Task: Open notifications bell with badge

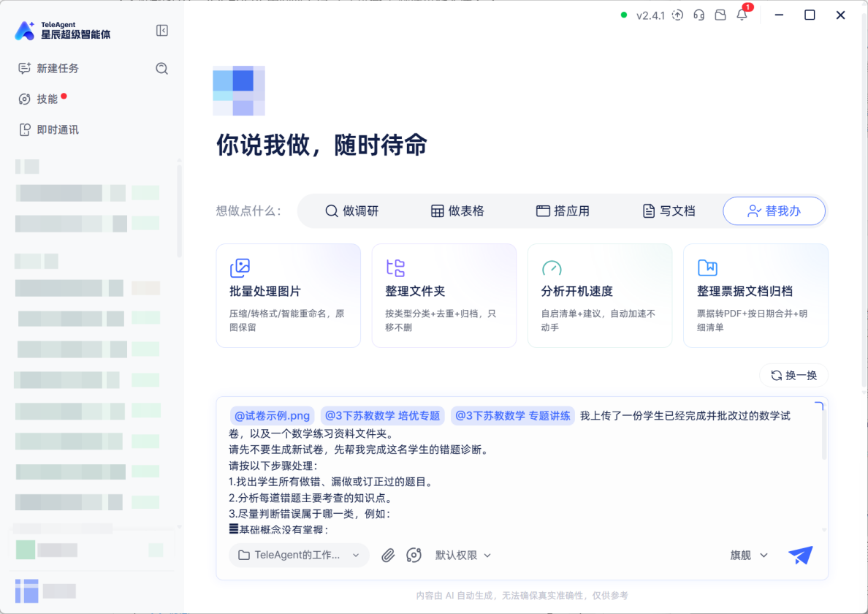Action: (742, 15)
